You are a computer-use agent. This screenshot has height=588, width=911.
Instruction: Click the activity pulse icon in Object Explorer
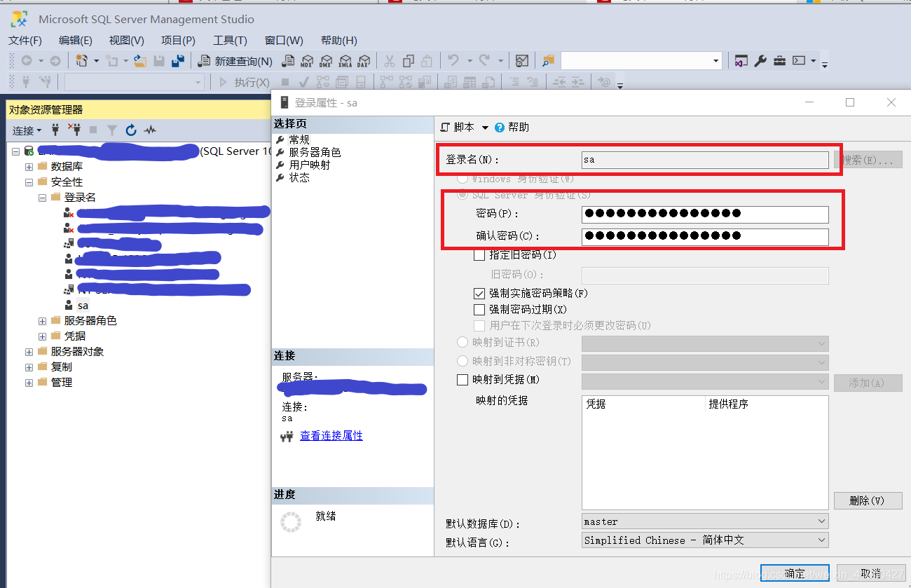point(150,130)
